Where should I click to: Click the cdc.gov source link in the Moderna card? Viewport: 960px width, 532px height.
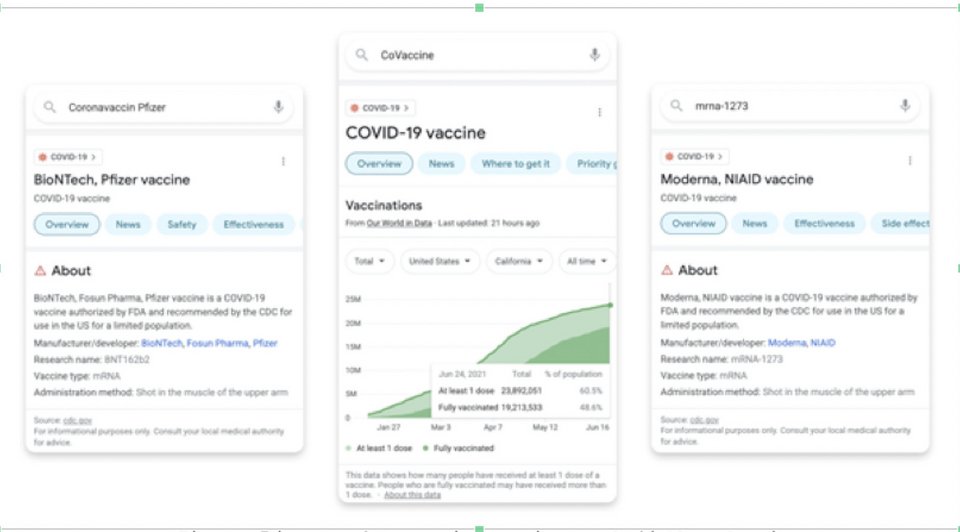click(704, 420)
